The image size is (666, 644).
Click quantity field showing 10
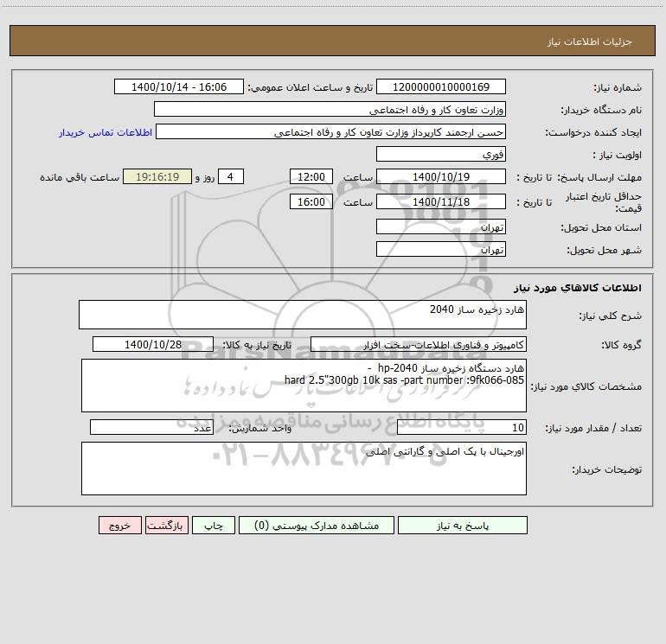[x=462, y=427]
